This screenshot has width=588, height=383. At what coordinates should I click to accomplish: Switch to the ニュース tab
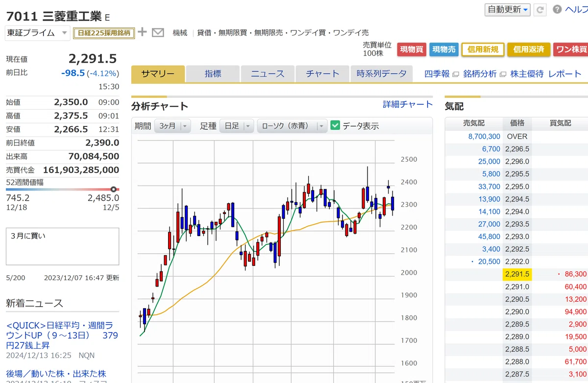(x=268, y=74)
